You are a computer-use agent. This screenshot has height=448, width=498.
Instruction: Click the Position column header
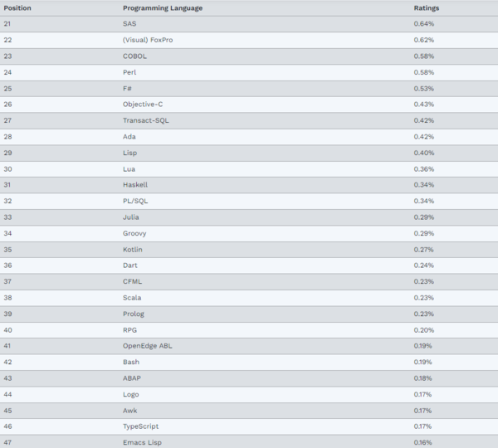(17, 7)
